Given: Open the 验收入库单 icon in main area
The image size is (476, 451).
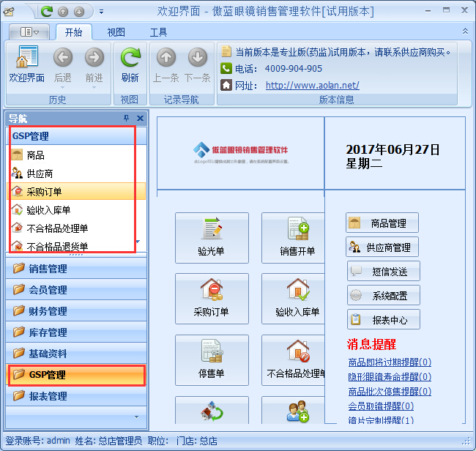Looking at the screenshot, I should (297, 291).
